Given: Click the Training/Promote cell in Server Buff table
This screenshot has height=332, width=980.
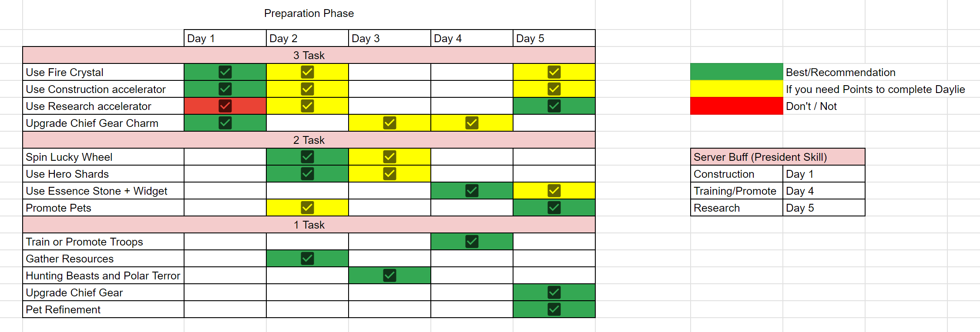Looking at the screenshot, I should (736, 191).
